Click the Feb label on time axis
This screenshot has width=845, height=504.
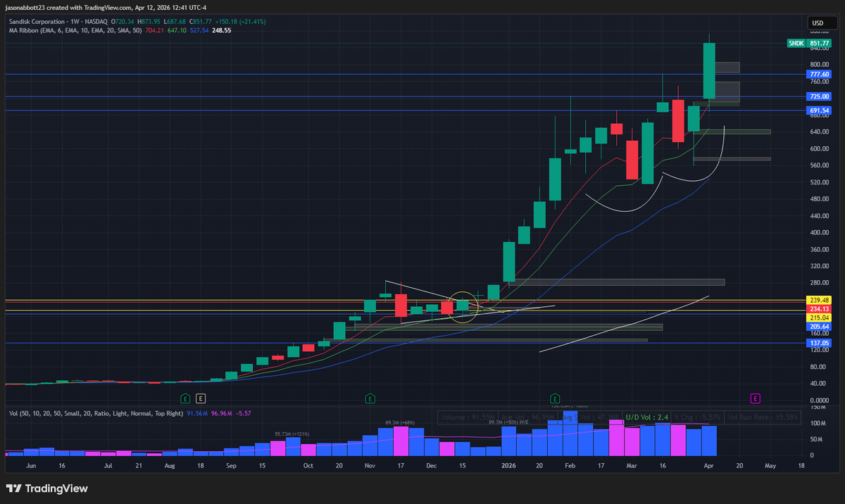(570, 465)
